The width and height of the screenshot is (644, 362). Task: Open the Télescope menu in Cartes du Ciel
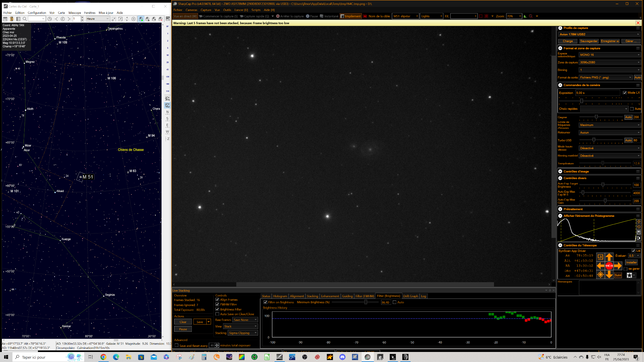[x=75, y=13]
